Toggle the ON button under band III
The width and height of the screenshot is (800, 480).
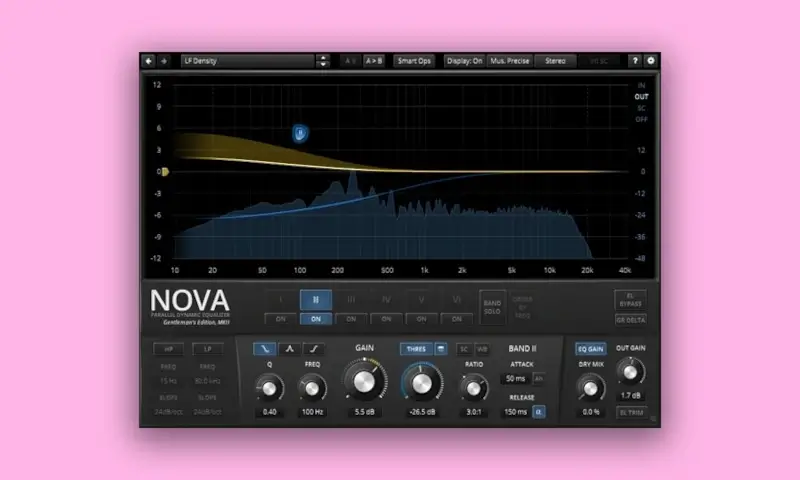(x=351, y=319)
